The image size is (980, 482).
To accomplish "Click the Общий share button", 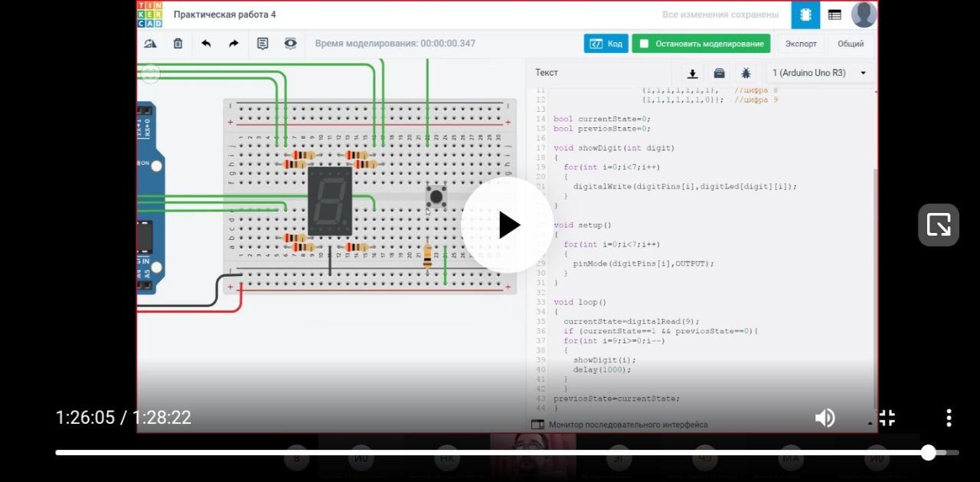I will 851,44.
